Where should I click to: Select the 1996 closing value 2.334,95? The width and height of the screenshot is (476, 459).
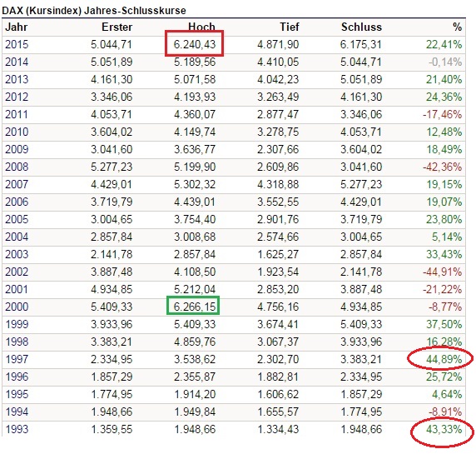360,377
